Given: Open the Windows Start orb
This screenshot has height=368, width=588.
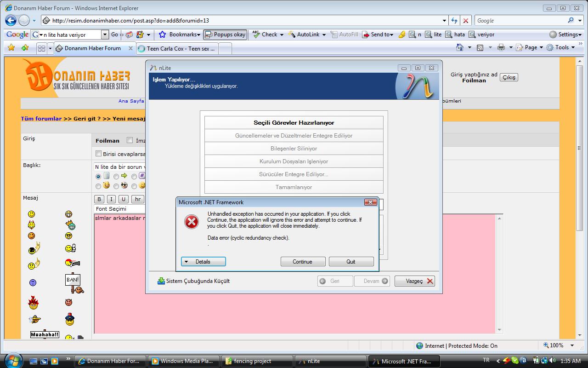Looking at the screenshot, I should (13, 360).
